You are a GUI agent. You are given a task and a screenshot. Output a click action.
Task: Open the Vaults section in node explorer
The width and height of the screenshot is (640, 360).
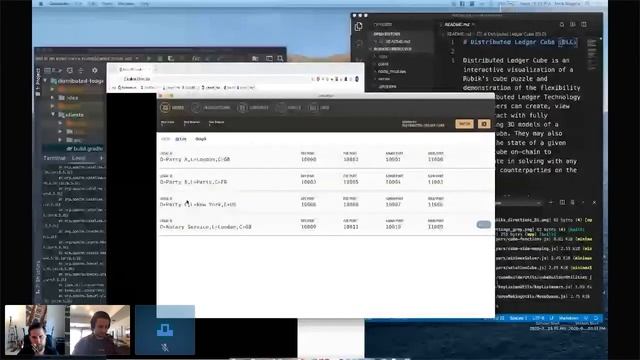click(x=289, y=108)
